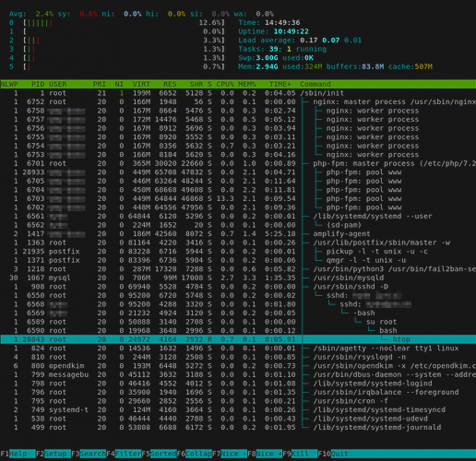Sort by the CPU% column header
Image resolution: width=476 pixels, height=461 pixels.
225,84
